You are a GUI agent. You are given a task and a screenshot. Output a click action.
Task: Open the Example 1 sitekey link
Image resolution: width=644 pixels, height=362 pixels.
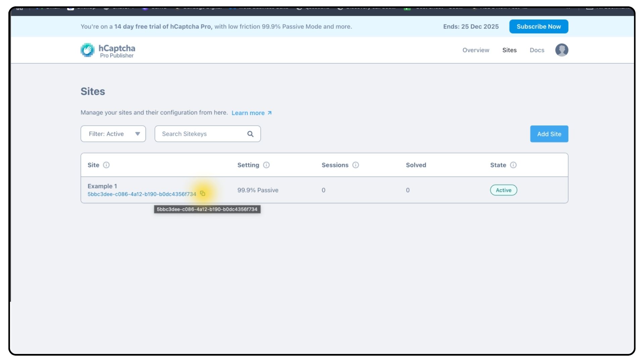142,194
